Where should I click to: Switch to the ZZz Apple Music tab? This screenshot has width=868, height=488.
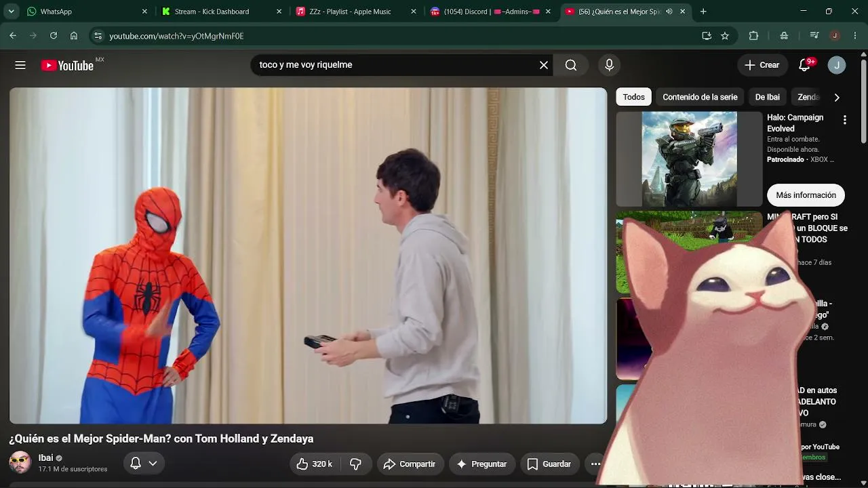click(357, 12)
